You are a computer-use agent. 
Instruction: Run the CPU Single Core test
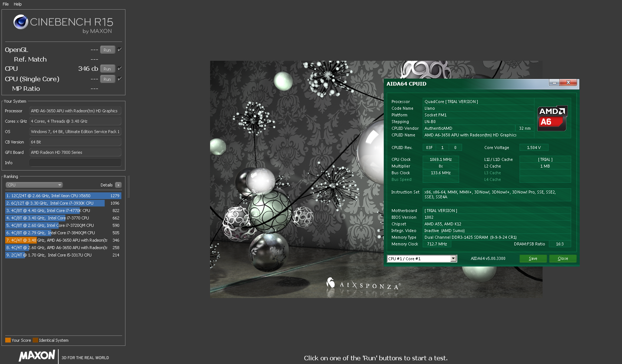107,79
